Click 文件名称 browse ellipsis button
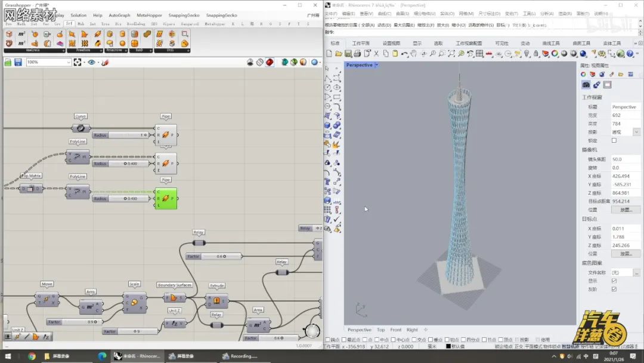644x363 pixels. coord(637,273)
